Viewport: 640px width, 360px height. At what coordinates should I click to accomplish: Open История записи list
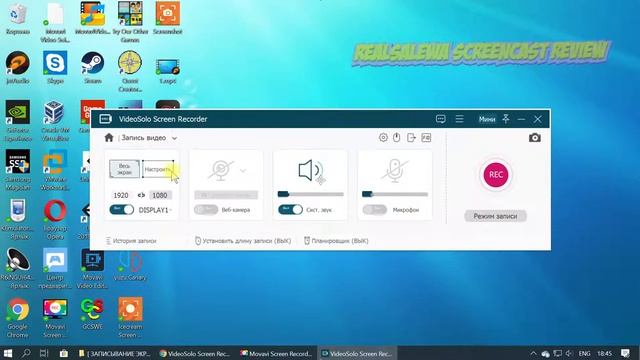point(131,241)
